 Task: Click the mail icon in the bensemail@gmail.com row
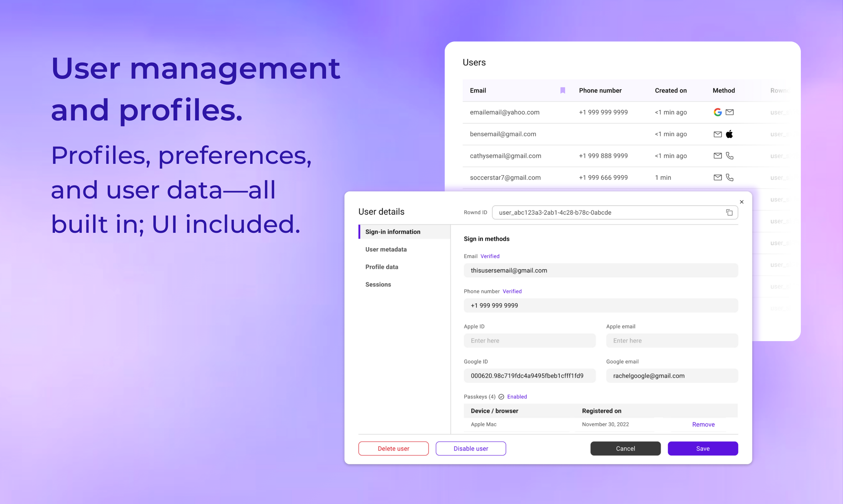click(x=717, y=134)
